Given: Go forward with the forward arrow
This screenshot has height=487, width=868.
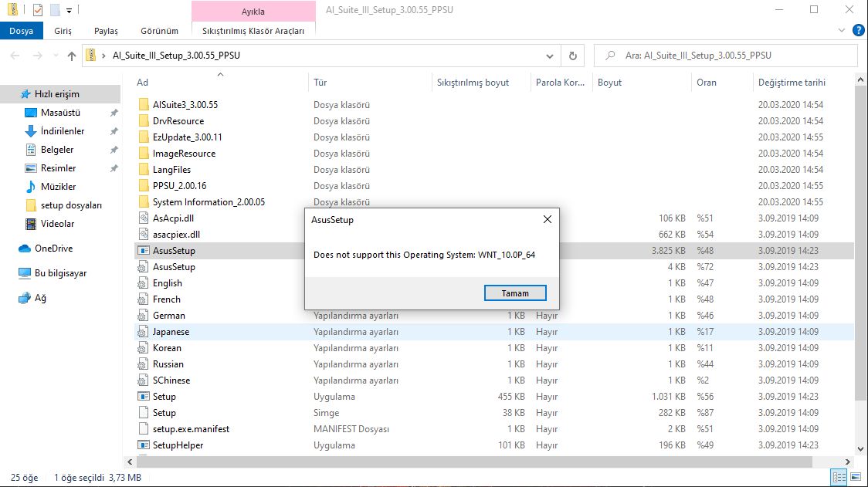Looking at the screenshot, I should click(x=37, y=56).
